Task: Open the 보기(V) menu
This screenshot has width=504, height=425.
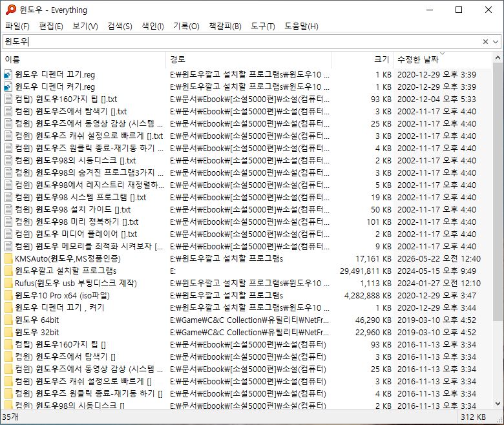Action: pyautogui.click(x=85, y=26)
